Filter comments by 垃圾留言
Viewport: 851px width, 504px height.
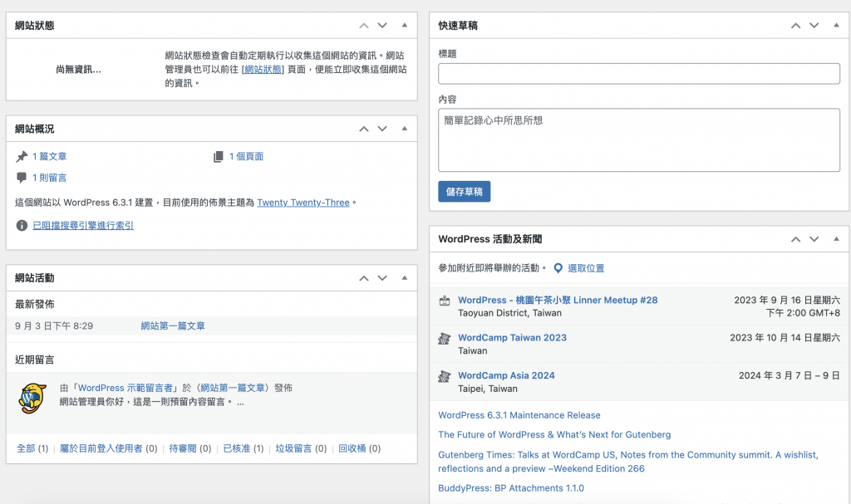[293, 448]
